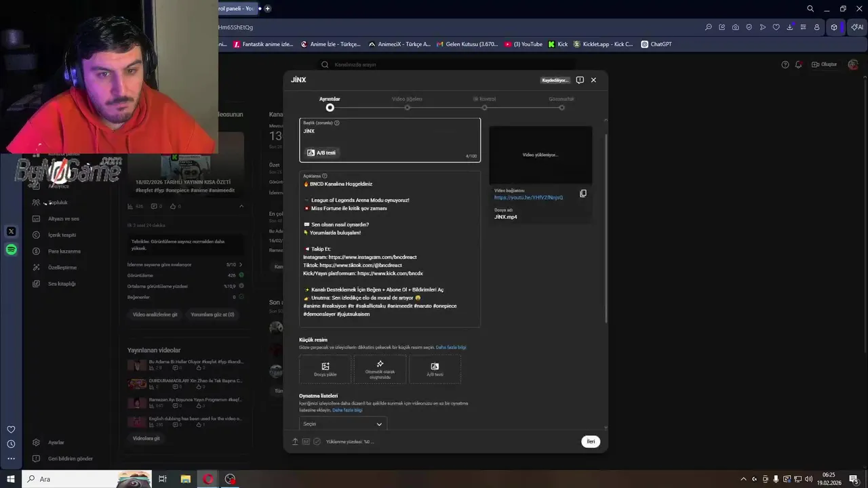
Task: Open Opera sidebar history clock icon
Action: pyautogui.click(x=11, y=444)
